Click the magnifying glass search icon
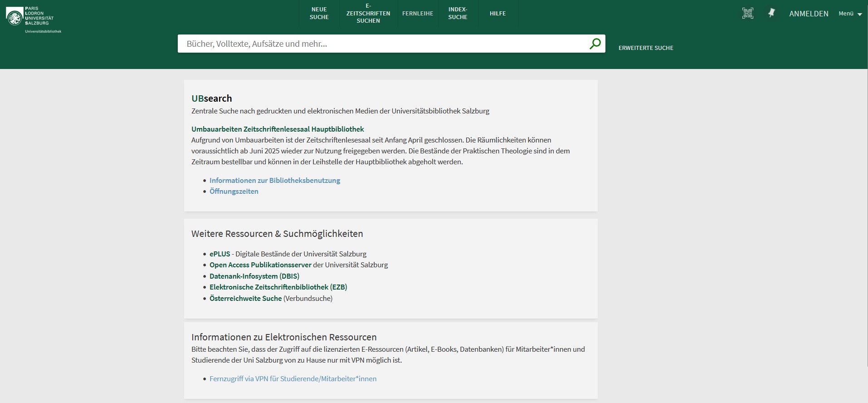Viewport: 868px width, 403px height. [x=595, y=44]
